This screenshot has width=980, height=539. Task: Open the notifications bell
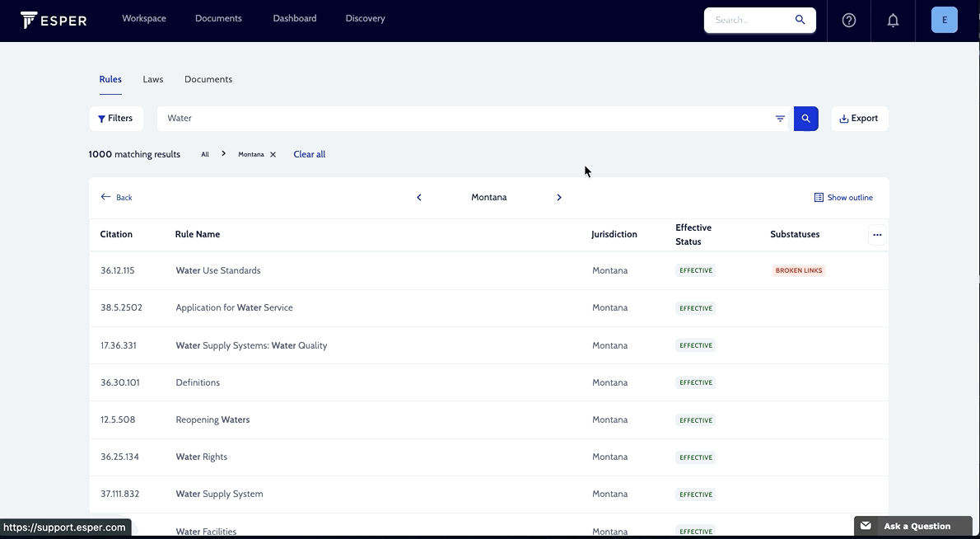893,20
